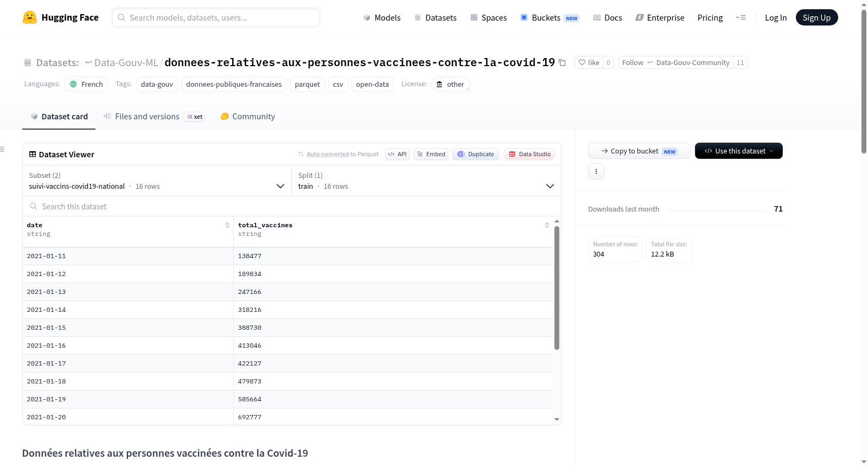Click the heart like button
This screenshot has width=868, height=467.
pos(589,62)
